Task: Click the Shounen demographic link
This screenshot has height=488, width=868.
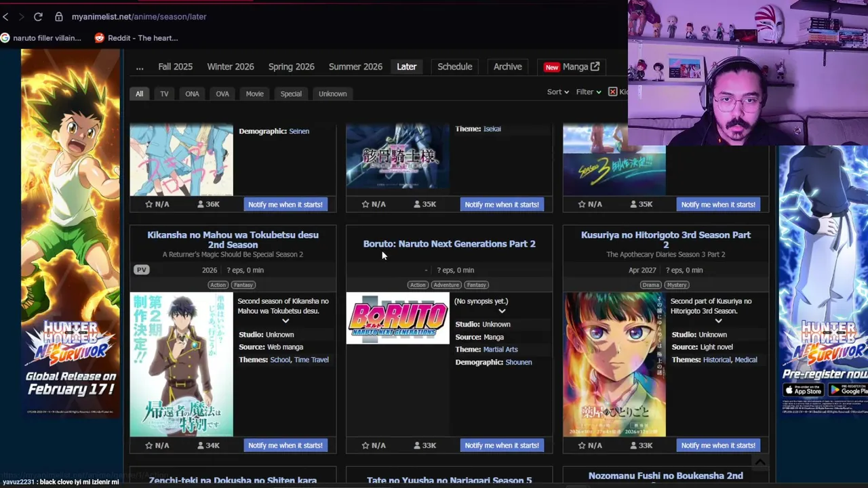Action: (x=519, y=363)
